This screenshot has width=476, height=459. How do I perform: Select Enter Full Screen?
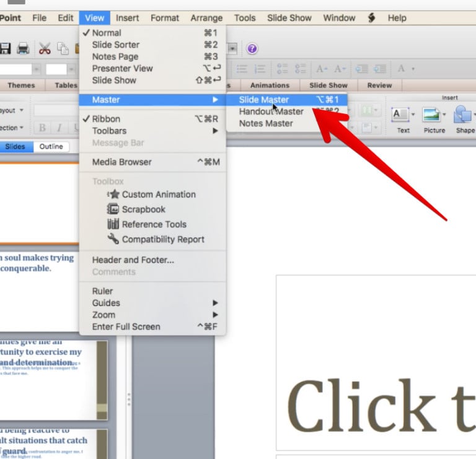(x=152, y=326)
